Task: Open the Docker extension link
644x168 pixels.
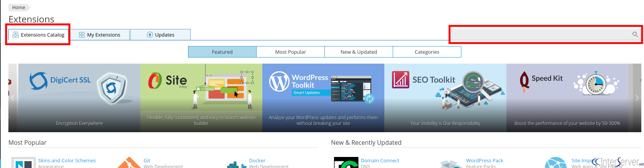Action: tap(257, 161)
